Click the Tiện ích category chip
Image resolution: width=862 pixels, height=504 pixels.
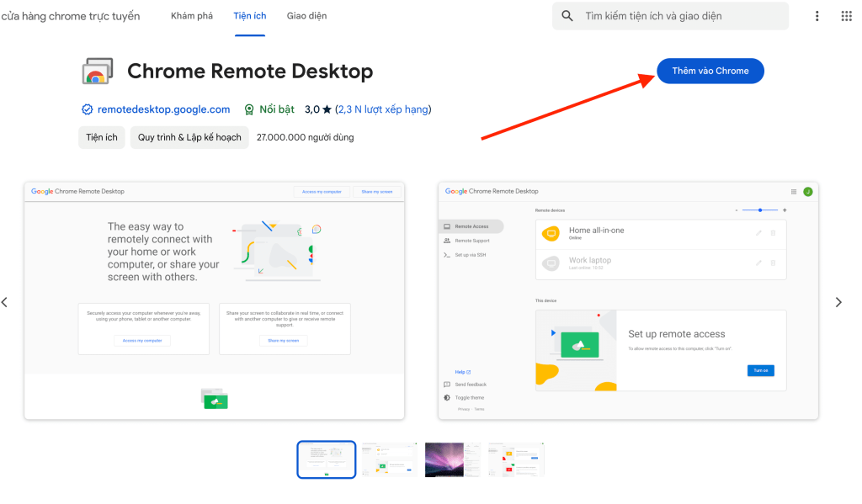pyautogui.click(x=102, y=137)
